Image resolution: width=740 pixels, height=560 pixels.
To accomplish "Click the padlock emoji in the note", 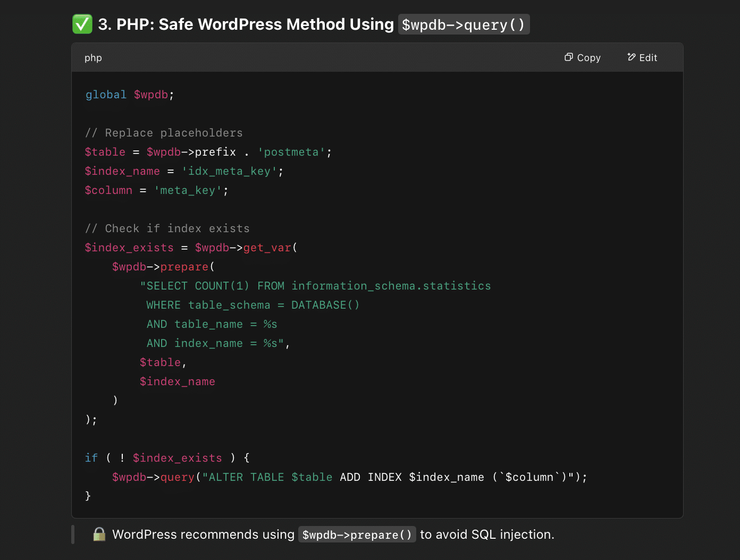I will point(99,534).
